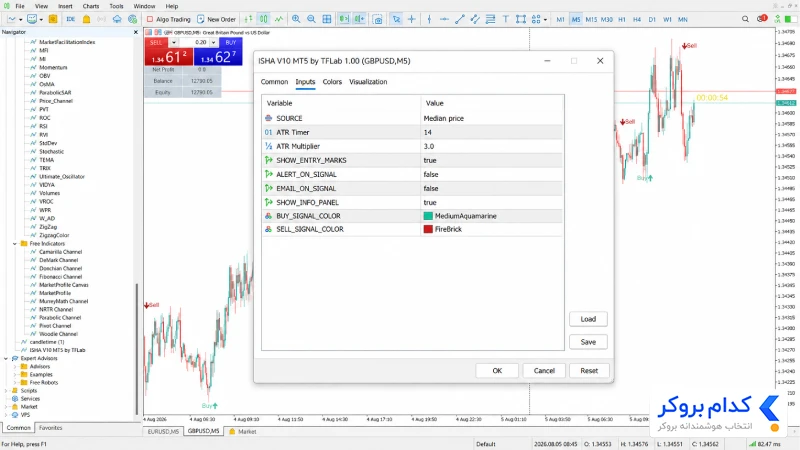Screen dimensions: 800x450
Task: Switch to D1 timeframe
Action: [652, 19]
